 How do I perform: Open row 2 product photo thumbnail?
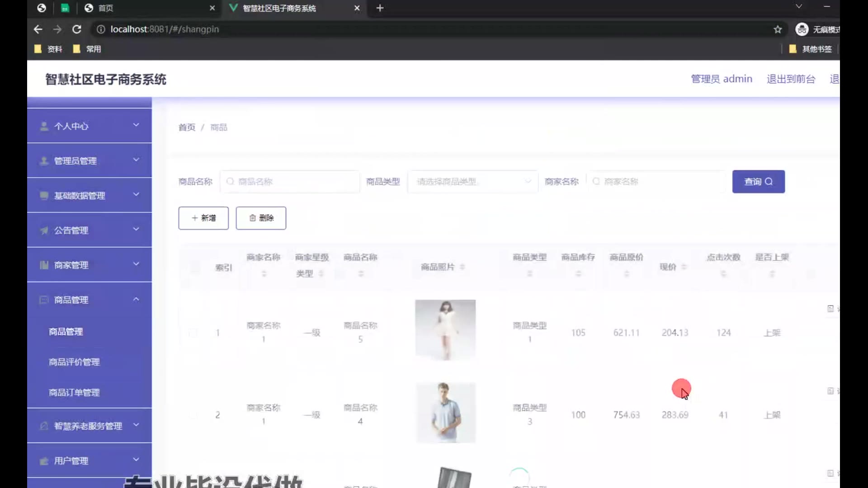click(445, 413)
